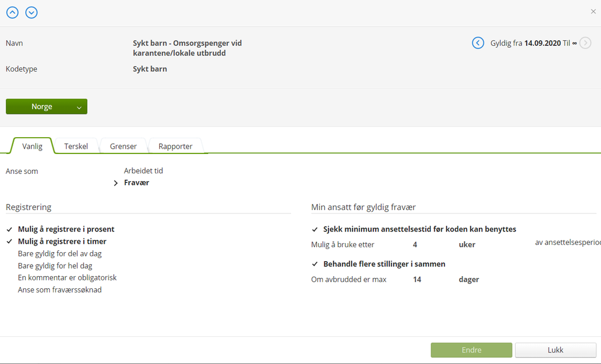This screenshot has height=364, width=601.
Task: Enable Bare gyldig for del av dag
Action: (60, 253)
